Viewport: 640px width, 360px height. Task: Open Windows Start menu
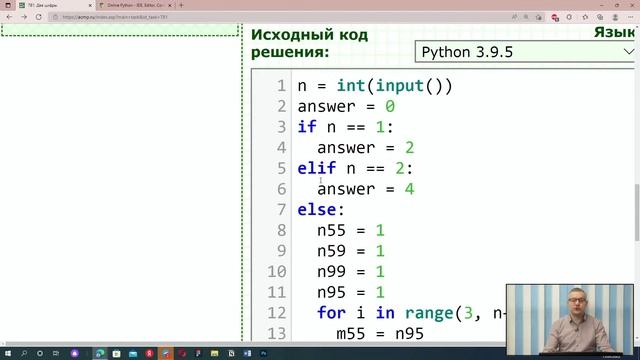tap(8, 353)
